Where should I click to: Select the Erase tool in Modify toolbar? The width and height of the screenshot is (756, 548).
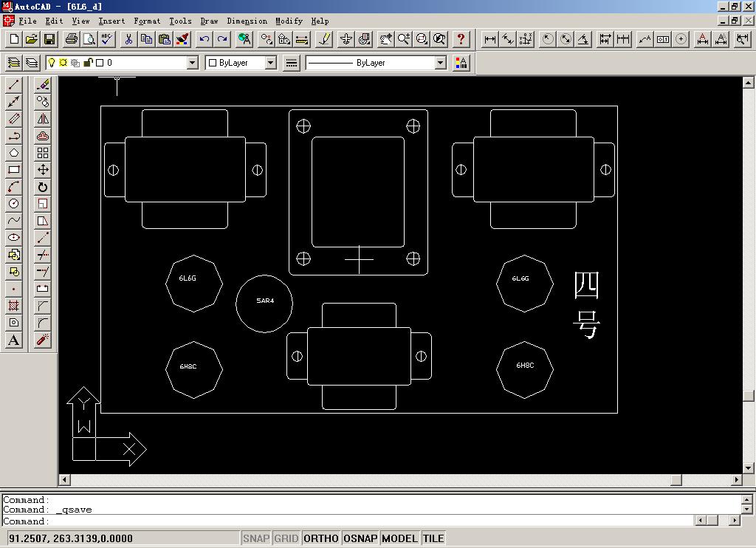click(x=43, y=85)
